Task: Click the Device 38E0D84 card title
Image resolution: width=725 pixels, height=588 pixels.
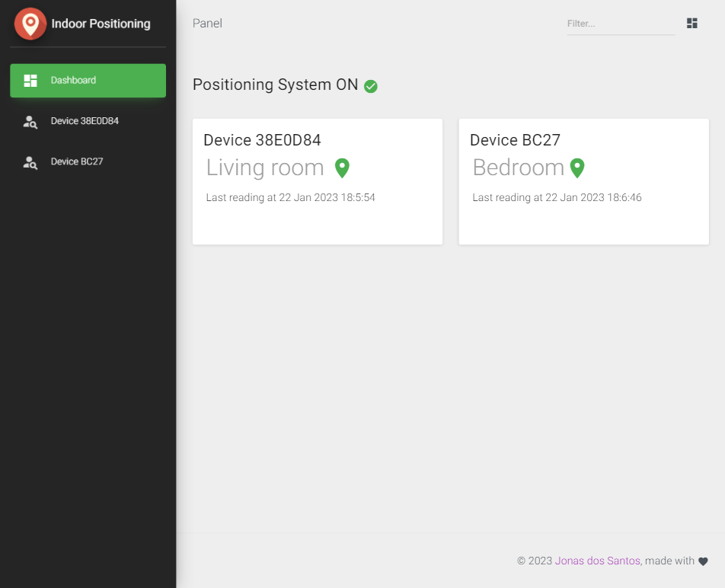Action: pyautogui.click(x=262, y=140)
